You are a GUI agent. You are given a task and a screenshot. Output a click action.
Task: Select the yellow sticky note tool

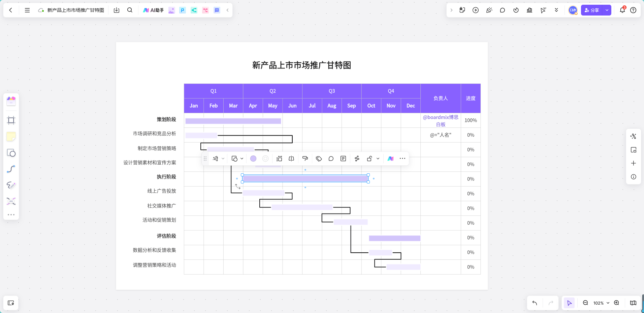pyautogui.click(x=11, y=137)
